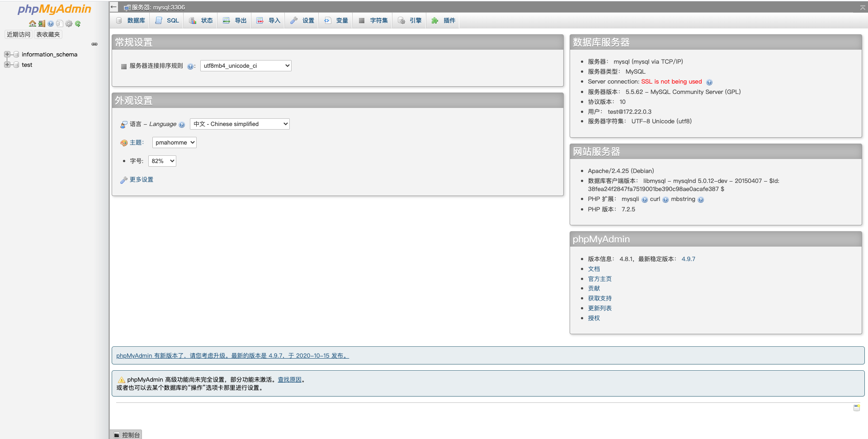Log out using the exit door icon
Viewport: 868px width, 439px height.
tap(42, 23)
